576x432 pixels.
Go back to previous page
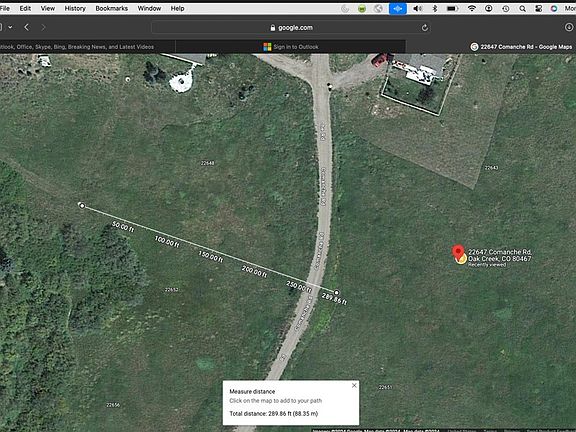tap(26, 27)
